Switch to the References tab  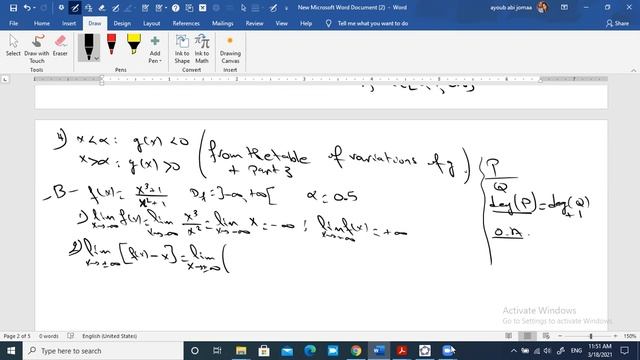tap(186, 24)
